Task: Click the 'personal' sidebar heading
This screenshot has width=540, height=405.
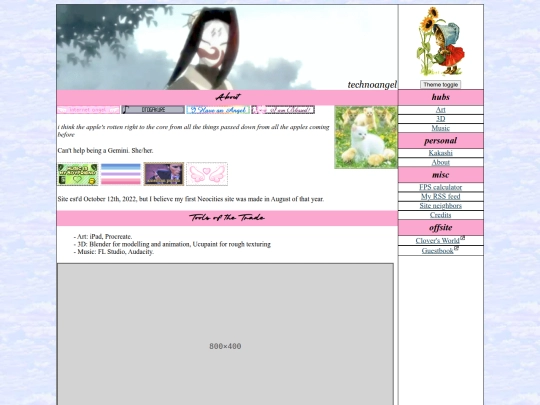Action: pyautogui.click(x=440, y=141)
